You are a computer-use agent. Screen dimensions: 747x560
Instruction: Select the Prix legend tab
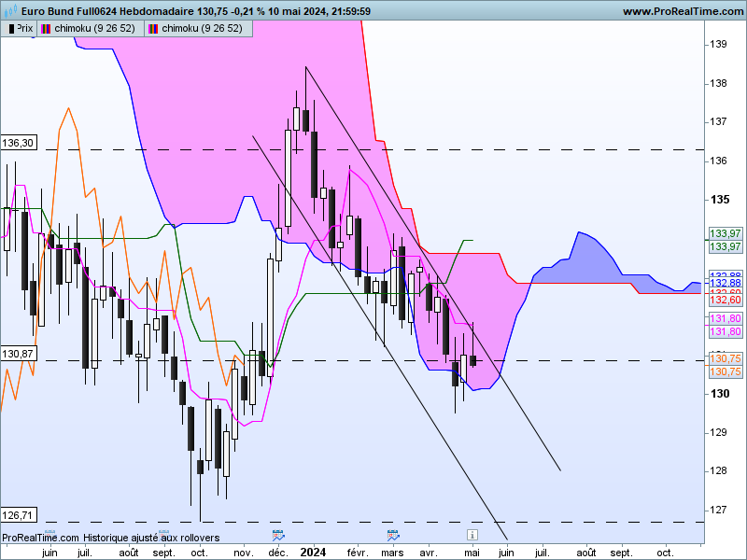(19, 29)
